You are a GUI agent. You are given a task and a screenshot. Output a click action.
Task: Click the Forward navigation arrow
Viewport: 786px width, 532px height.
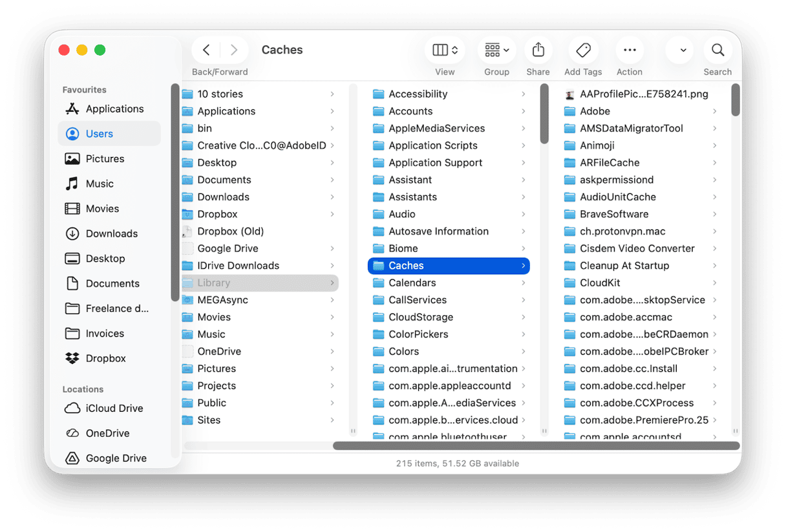click(x=234, y=50)
